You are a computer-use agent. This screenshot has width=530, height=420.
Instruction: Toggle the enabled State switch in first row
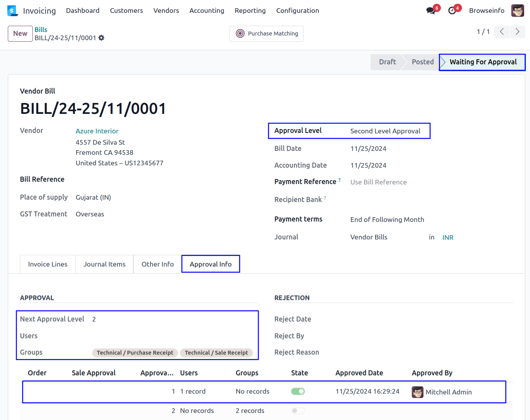(298, 391)
